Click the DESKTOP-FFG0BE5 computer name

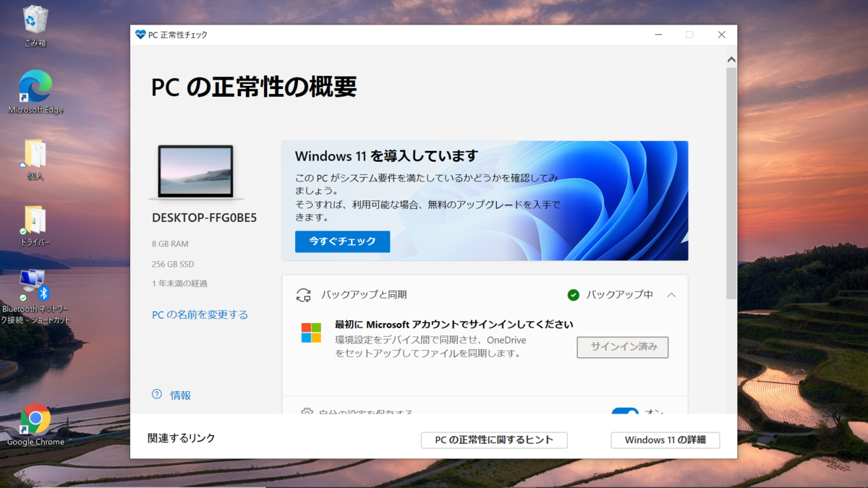coord(205,218)
